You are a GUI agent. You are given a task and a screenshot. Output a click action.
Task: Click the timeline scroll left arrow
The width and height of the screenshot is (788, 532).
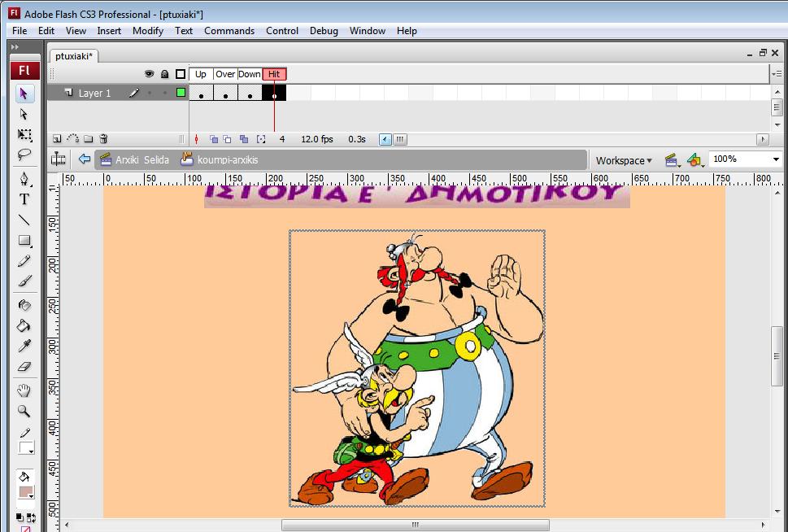pos(385,139)
